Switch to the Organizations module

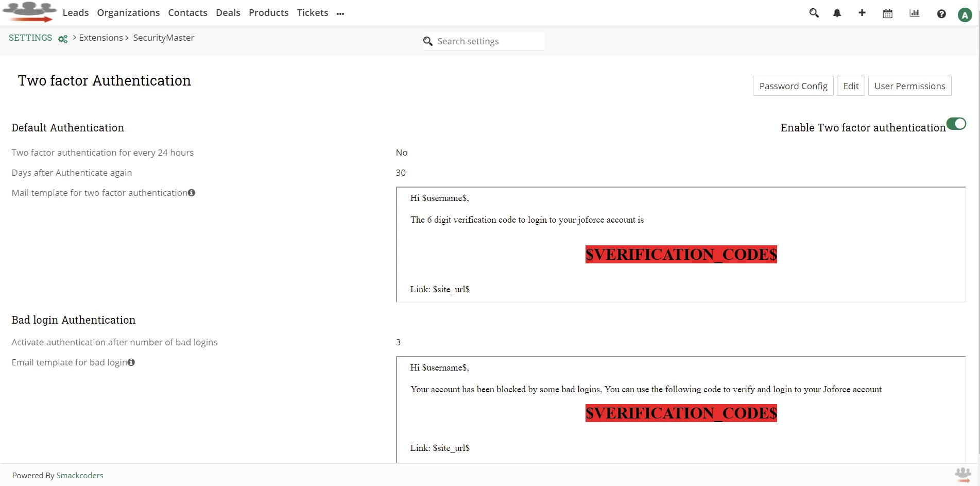pyautogui.click(x=128, y=12)
